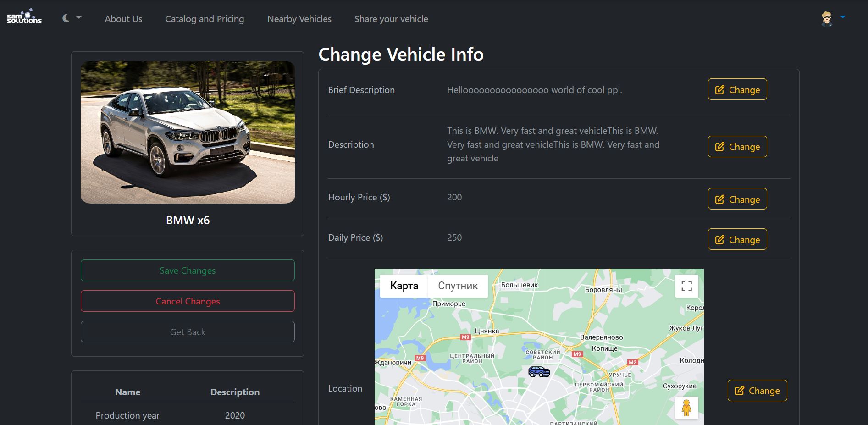Viewport: 868px width, 425px height.
Task: Open Share your vehicle page
Action: (x=391, y=19)
